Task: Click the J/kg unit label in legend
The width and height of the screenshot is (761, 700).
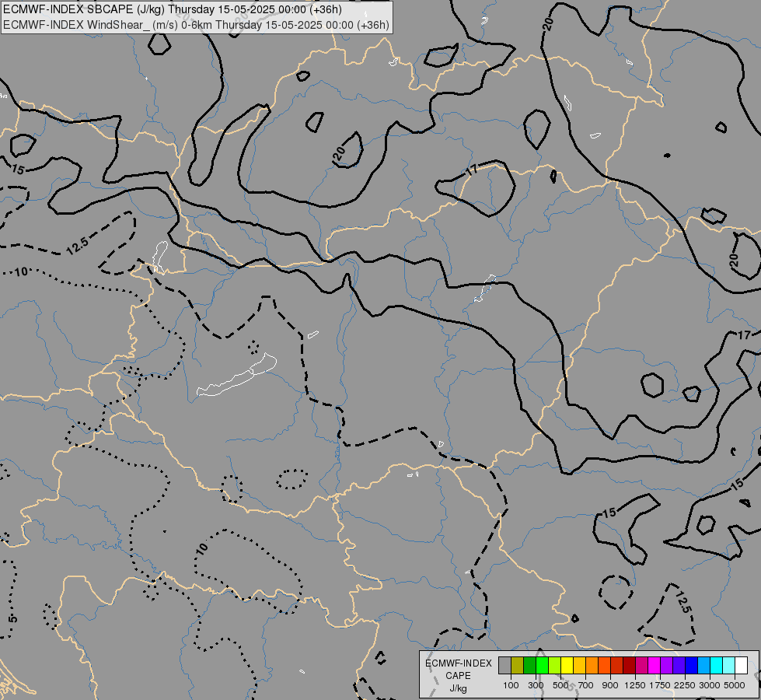Action: click(x=458, y=688)
